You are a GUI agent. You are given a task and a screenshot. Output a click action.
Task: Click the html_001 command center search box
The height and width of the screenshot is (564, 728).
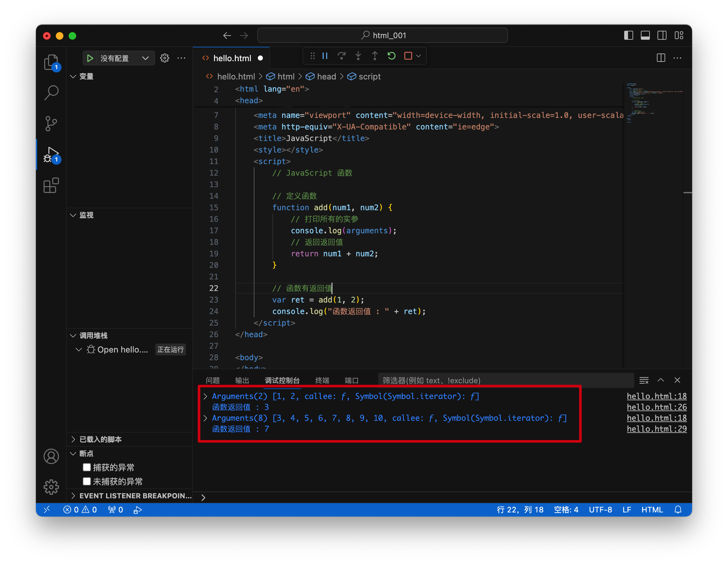(382, 35)
